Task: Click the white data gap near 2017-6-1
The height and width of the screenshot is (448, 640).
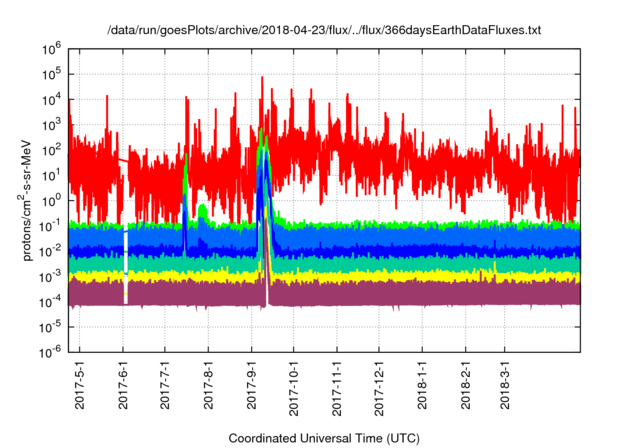Action: tap(126, 268)
